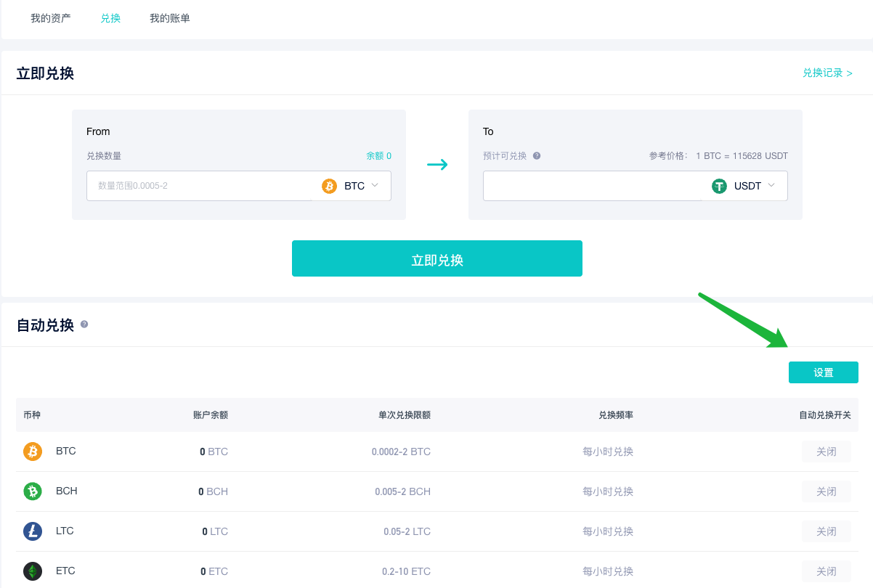Open auto-exchange settings via 设置 button
The width and height of the screenshot is (873, 588).
tap(823, 372)
